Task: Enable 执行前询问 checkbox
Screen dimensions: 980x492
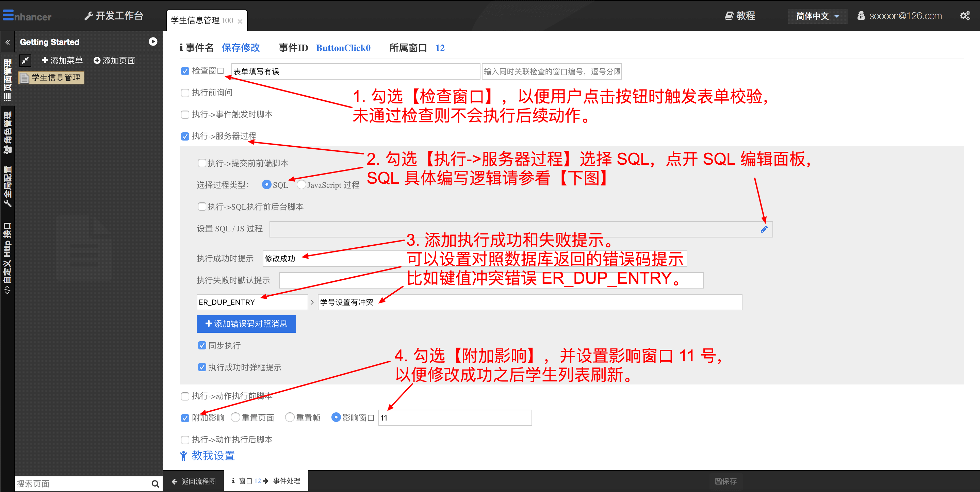Action: point(185,93)
